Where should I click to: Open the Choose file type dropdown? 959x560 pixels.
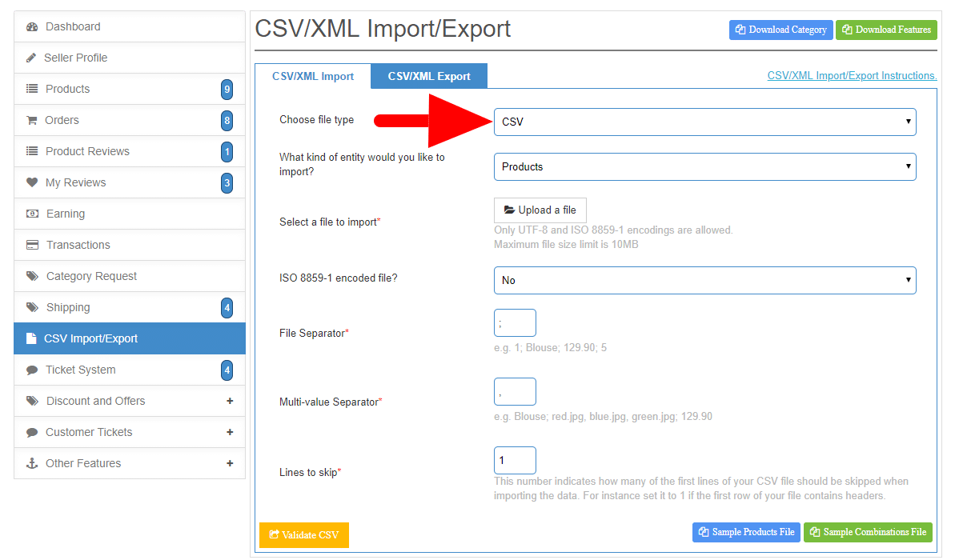pyautogui.click(x=704, y=122)
